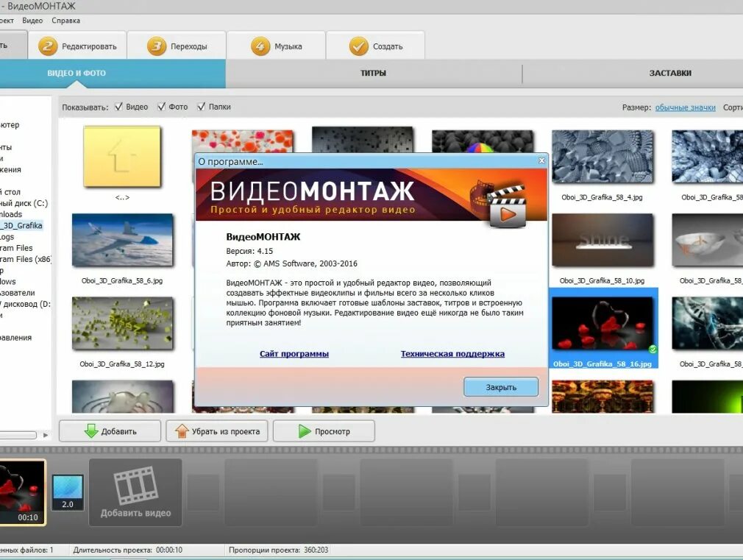Toggle the Фото show checkbox

coord(162,107)
